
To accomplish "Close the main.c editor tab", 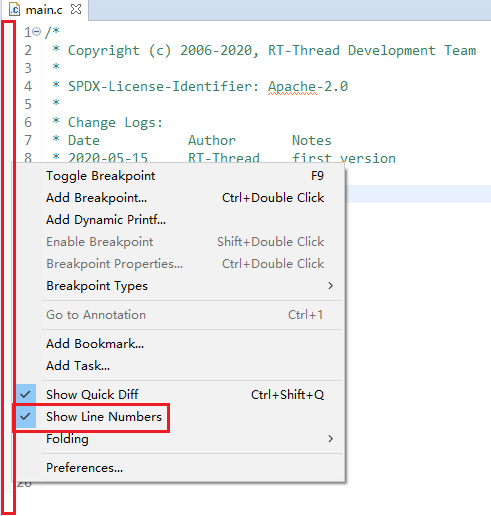I will 76,9.
